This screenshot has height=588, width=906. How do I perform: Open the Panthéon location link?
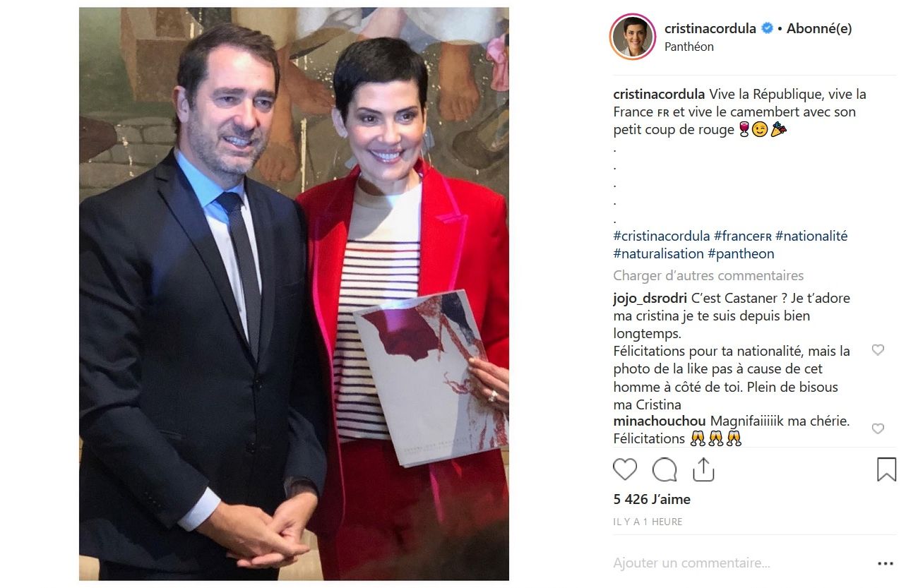(x=689, y=47)
